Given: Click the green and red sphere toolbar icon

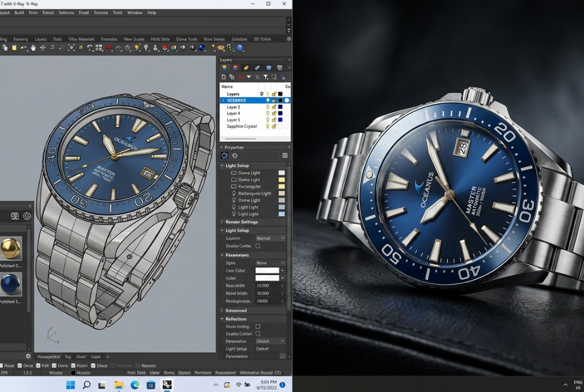Looking at the screenshot, I should (173, 48).
